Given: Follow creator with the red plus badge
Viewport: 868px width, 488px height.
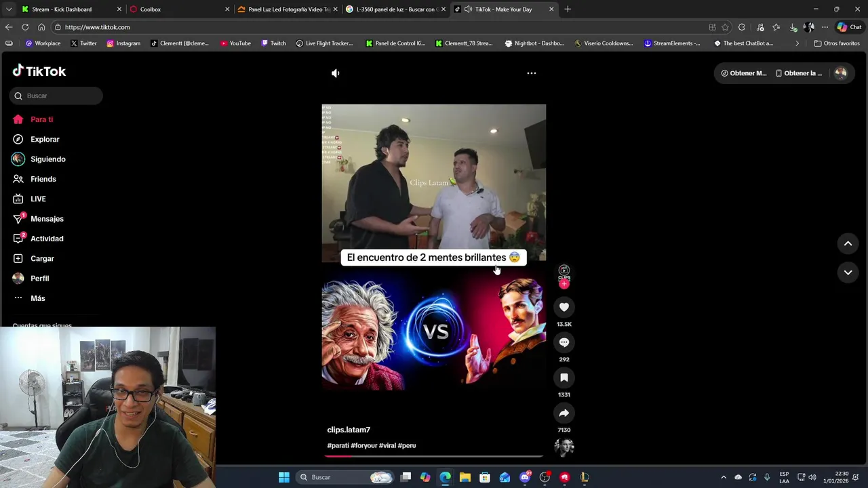Looking at the screenshot, I should click(x=564, y=284).
